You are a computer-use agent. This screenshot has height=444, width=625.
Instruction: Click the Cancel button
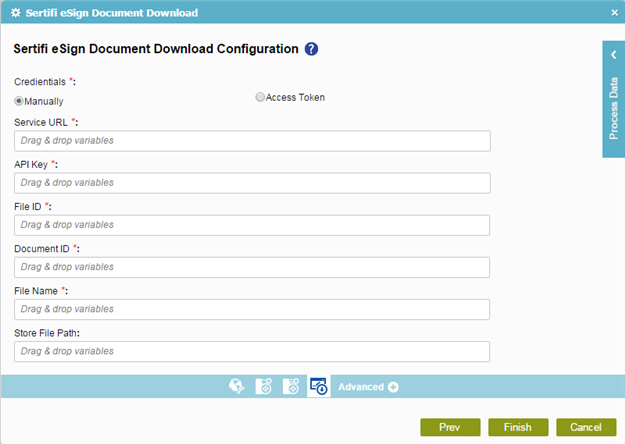[x=586, y=427]
